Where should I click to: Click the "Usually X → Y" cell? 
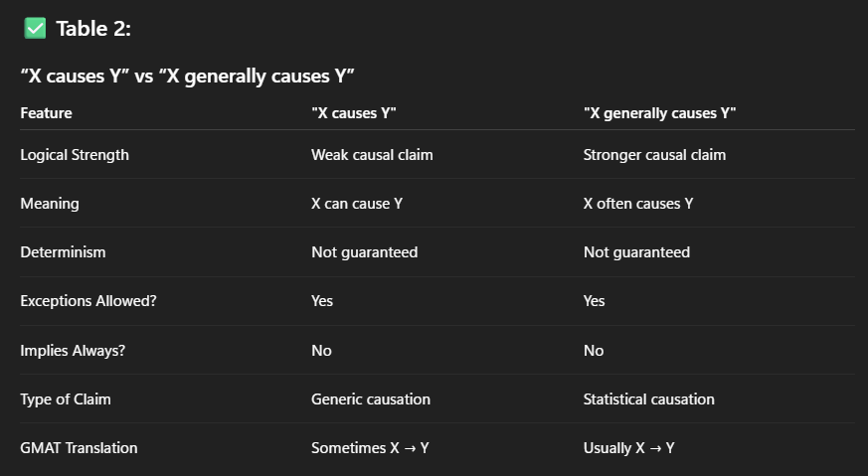pos(629,448)
